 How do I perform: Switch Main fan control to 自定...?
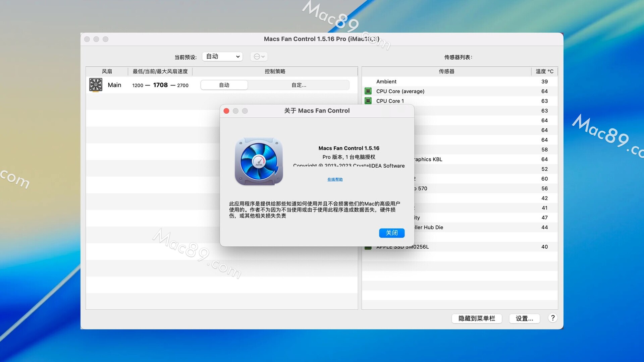pyautogui.click(x=299, y=85)
